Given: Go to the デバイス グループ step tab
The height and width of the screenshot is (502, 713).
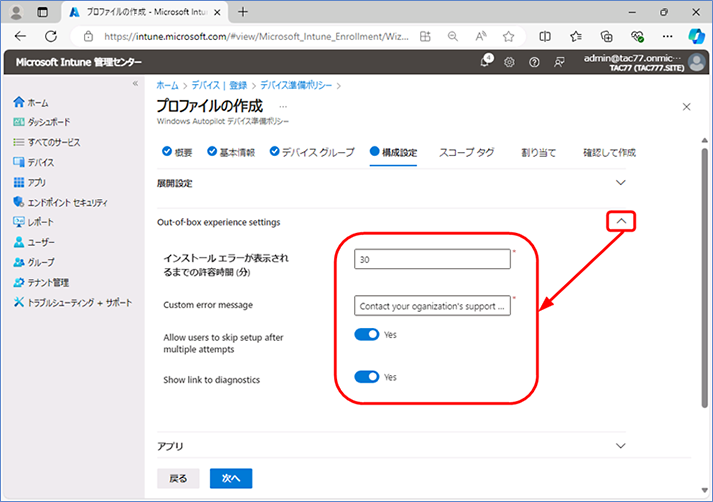Looking at the screenshot, I should tap(312, 152).
